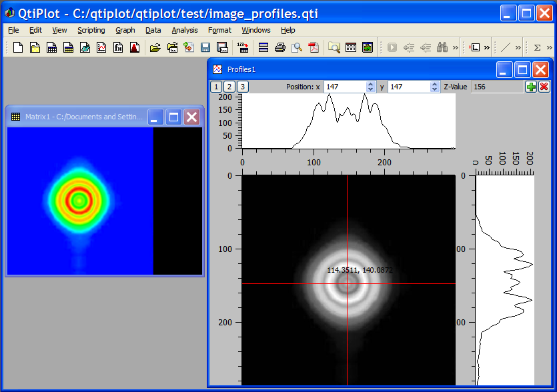Viewport: 557px width, 392px height.
Task: Click the red X remove layer button
Action: point(544,87)
